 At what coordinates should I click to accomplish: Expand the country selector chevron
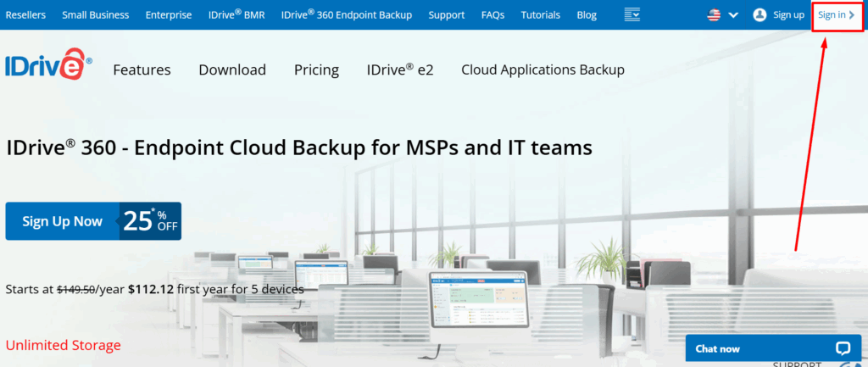[x=733, y=15]
